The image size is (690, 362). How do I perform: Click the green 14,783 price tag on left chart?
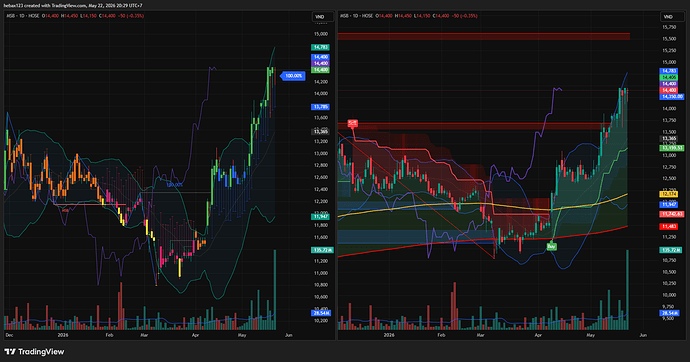pos(320,47)
